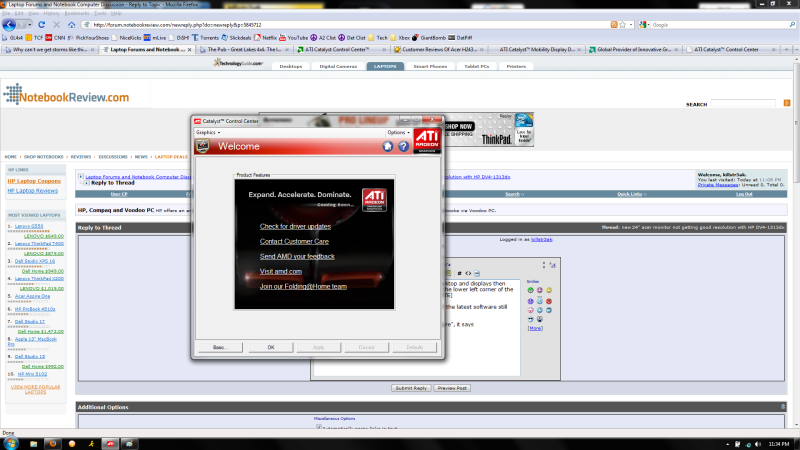
Task: Open the ATI Catalyst taskbar icon
Action: point(110,443)
